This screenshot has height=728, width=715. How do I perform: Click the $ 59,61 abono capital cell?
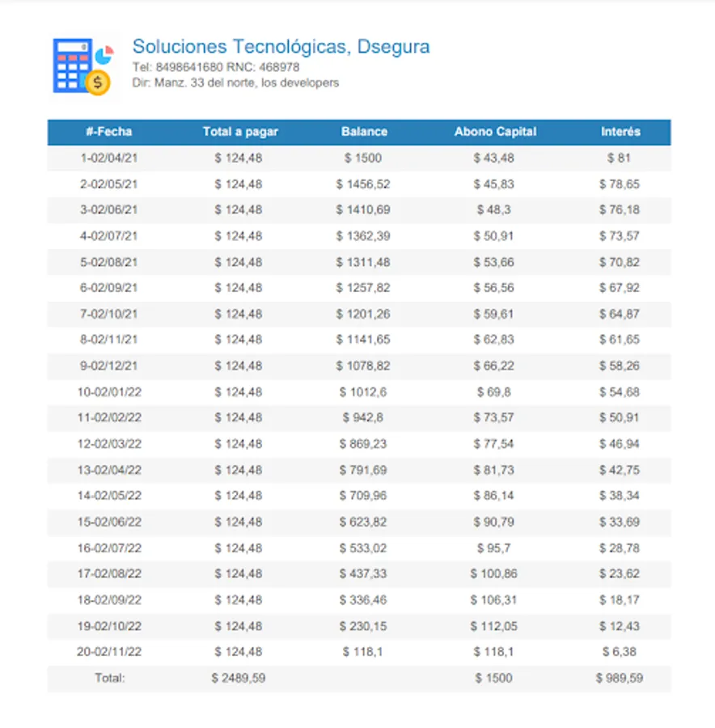click(493, 315)
